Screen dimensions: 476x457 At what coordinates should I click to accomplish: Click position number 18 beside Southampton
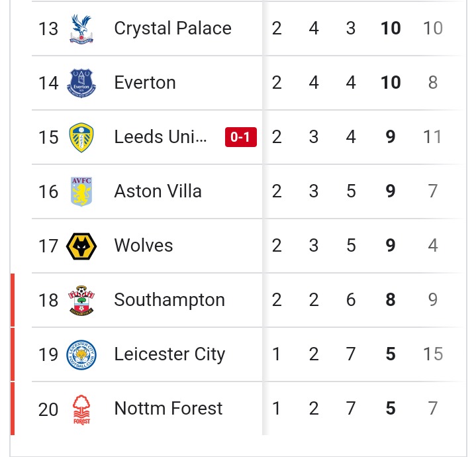48,300
